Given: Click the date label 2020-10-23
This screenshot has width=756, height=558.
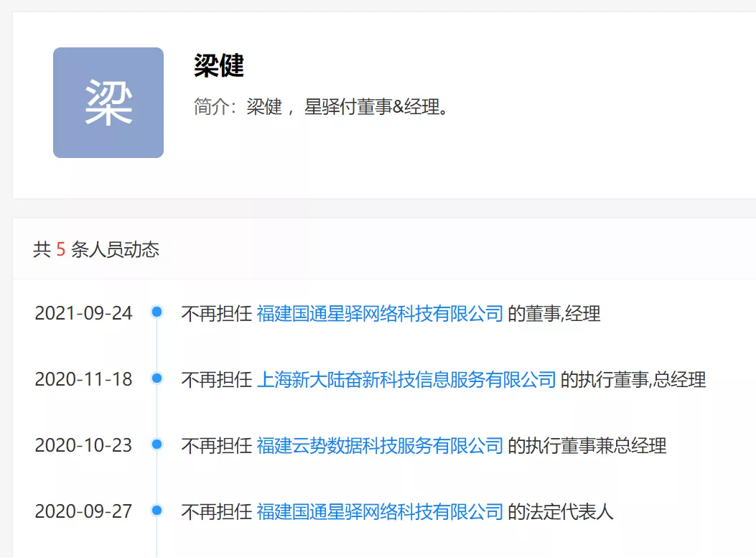Looking at the screenshot, I should point(84,445).
